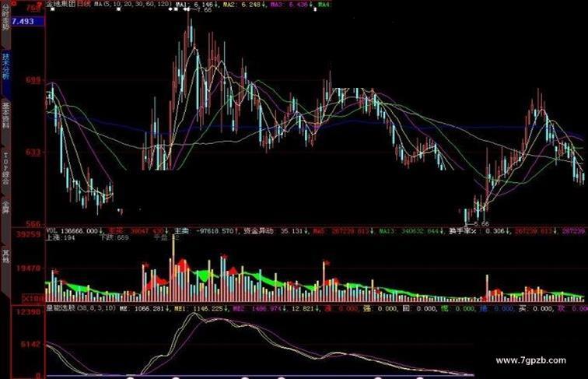Click the purple ME2 value
The image size is (588, 379).
point(259,309)
